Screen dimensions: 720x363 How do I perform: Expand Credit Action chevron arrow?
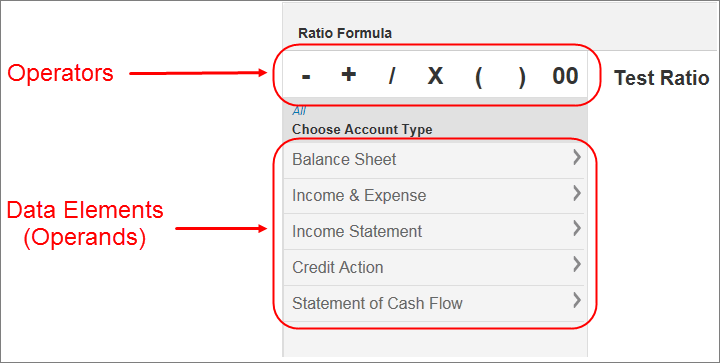pos(577,264)
